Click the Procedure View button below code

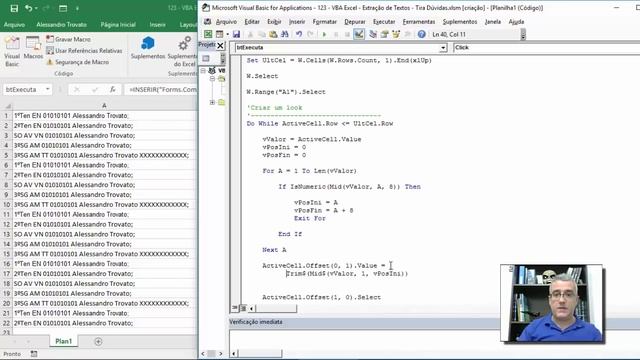235,308
